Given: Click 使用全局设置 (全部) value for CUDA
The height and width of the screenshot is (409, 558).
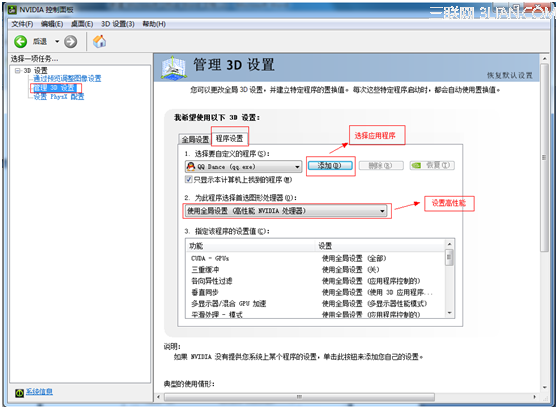Looking at the screenshot, I should pyautogui.click(x=354, y=258).
